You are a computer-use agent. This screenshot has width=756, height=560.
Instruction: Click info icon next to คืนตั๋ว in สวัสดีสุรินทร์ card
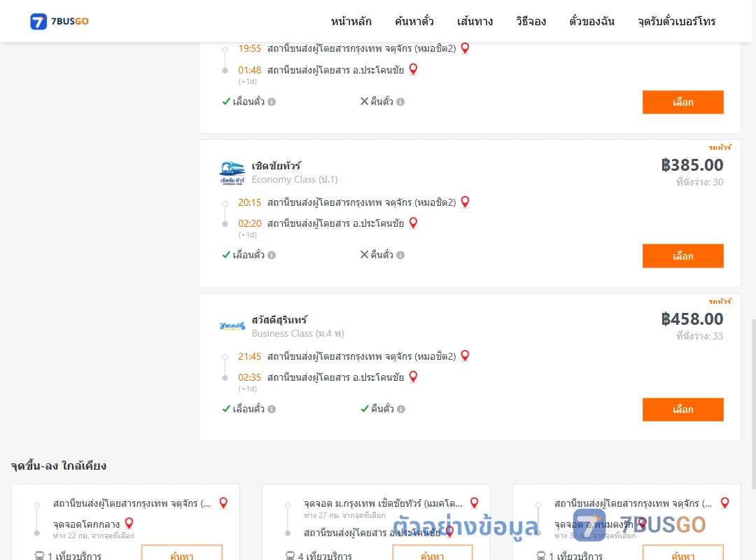pyautogui.click(x=401, y=409)
